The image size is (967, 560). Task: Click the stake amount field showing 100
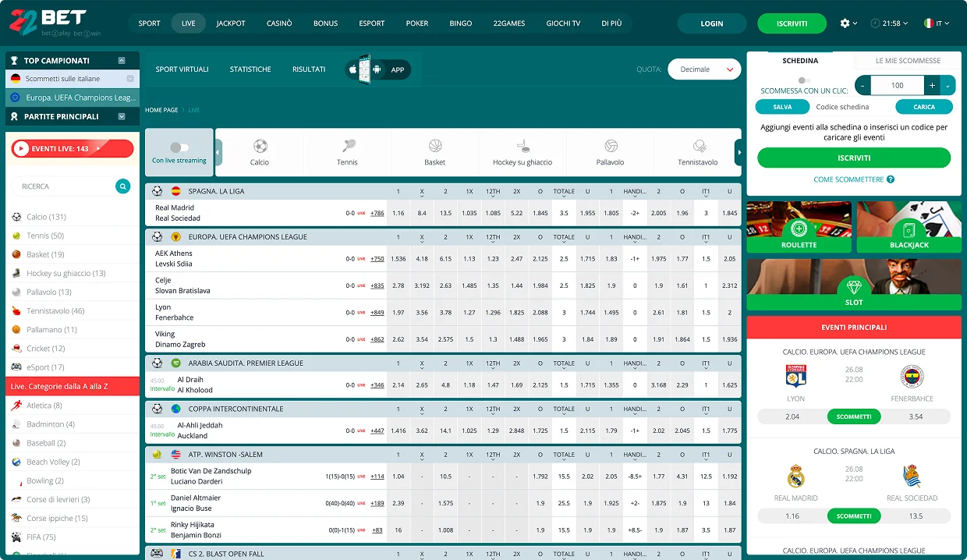[x=898, y=86]
